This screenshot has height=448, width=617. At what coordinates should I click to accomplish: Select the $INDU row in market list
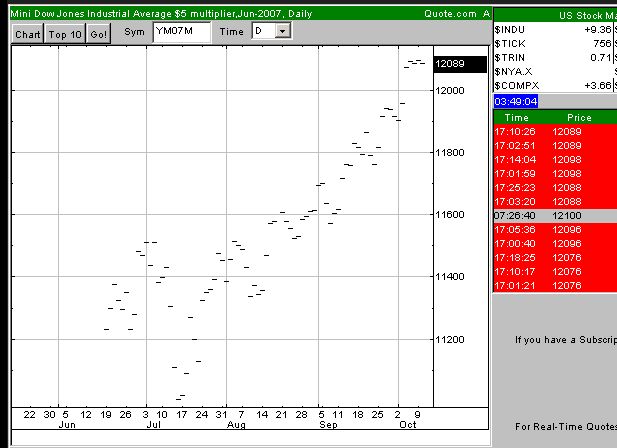pyautogui.click(x=553, y=29)
